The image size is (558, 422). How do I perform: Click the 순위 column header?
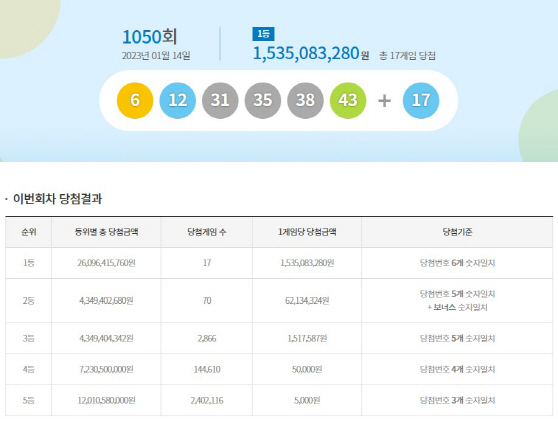click(x=28, y=232)
